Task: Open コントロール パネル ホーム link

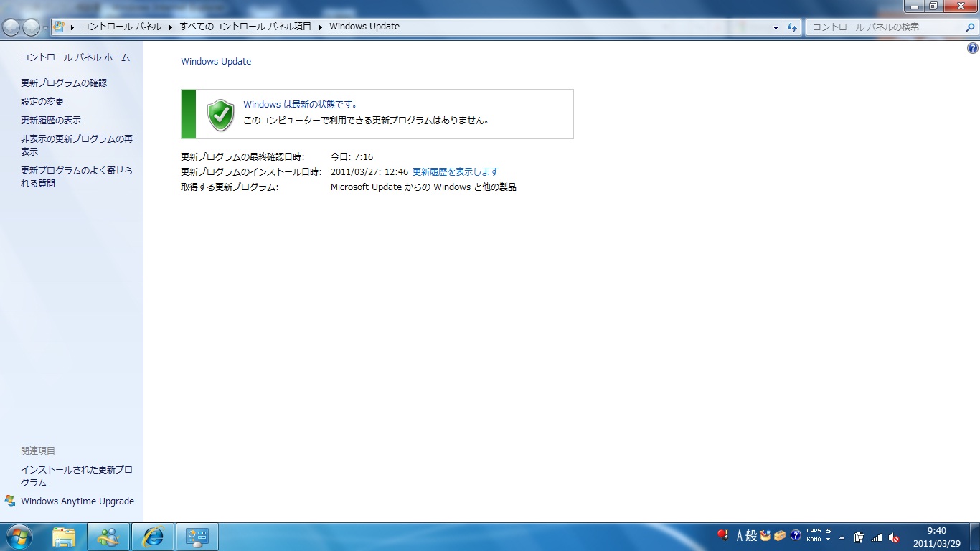Action: click(x=75, y=57)
